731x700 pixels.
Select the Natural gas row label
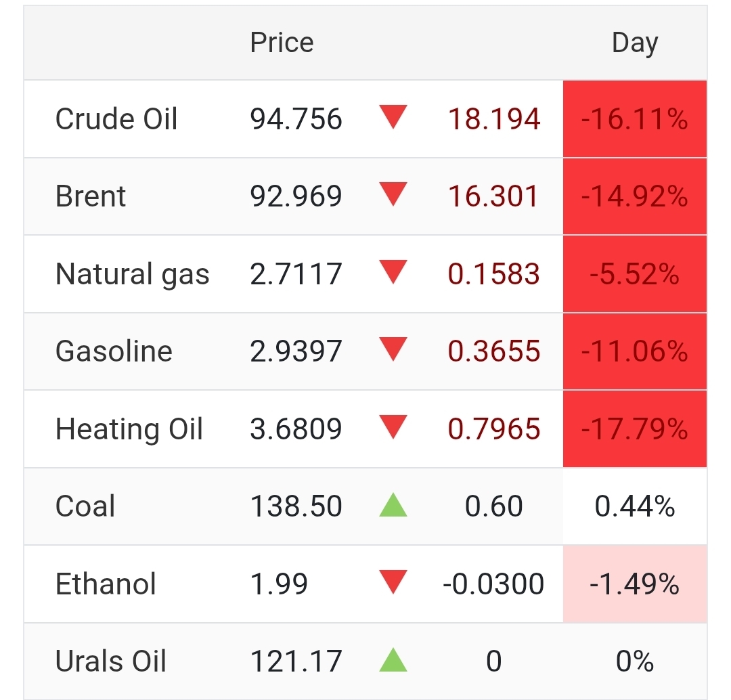click(133, 274)
